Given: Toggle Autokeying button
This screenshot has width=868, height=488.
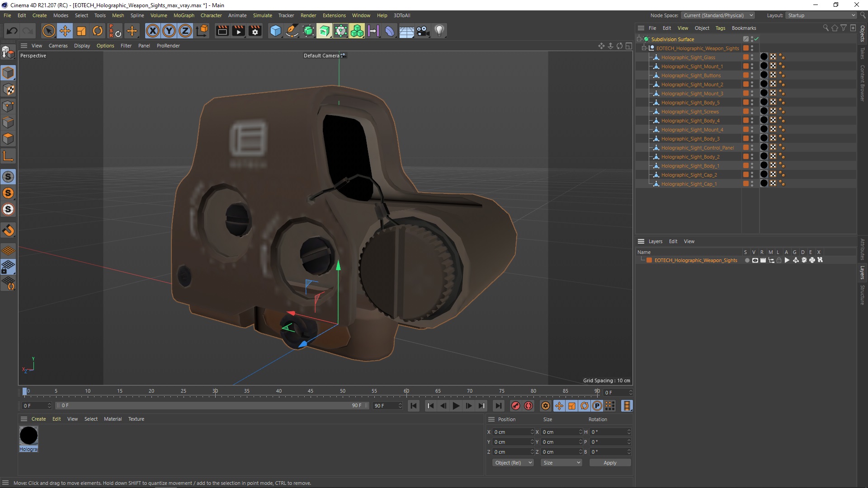Looking at the screenshot, I should [528, 406].
